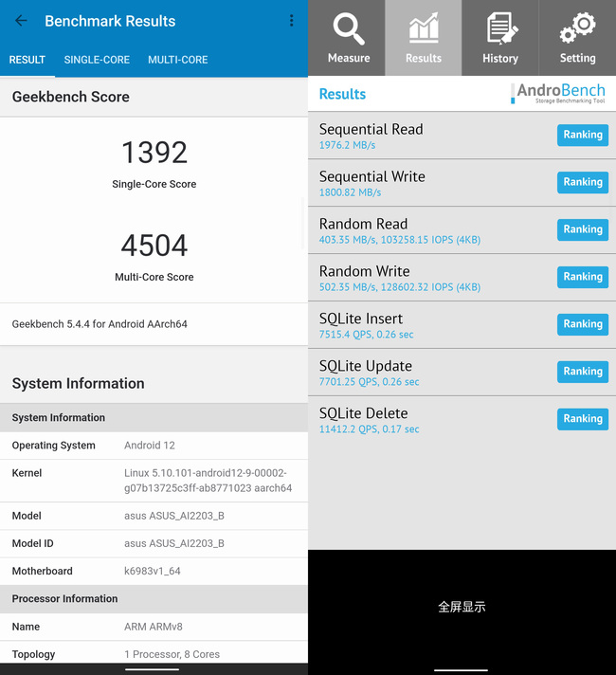The image size is (616, 675).
Task: Click Ranking button for SQLite Insert
Action: [583, 324]
